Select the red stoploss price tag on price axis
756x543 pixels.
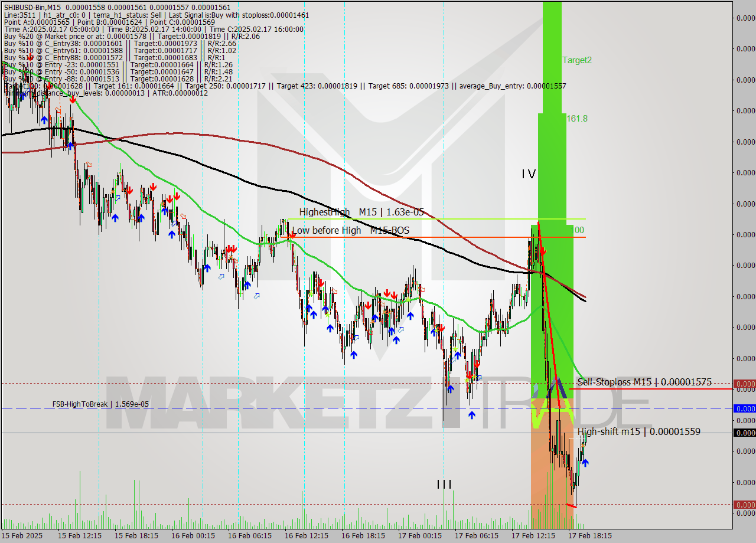[744, 384]
